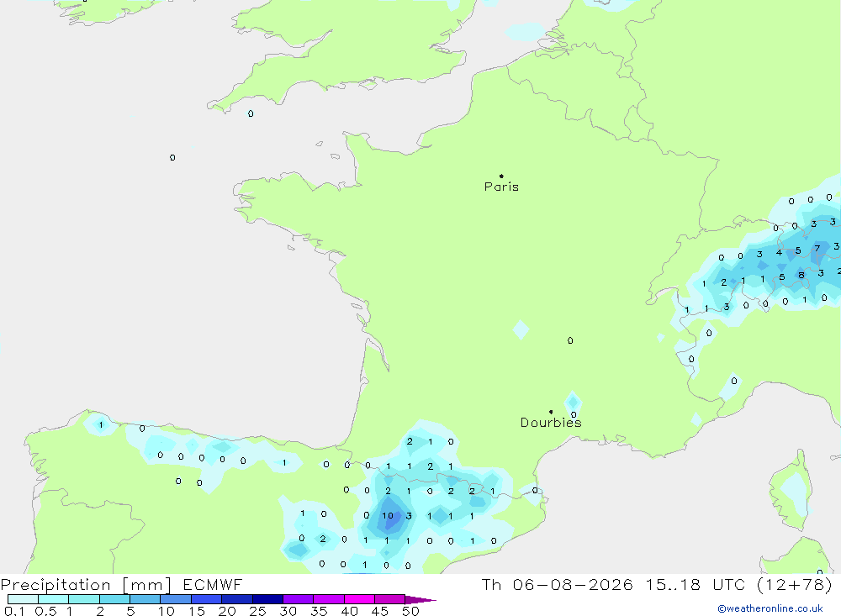Click the 10 mm value over the Pyrenees

pos(388,516)
